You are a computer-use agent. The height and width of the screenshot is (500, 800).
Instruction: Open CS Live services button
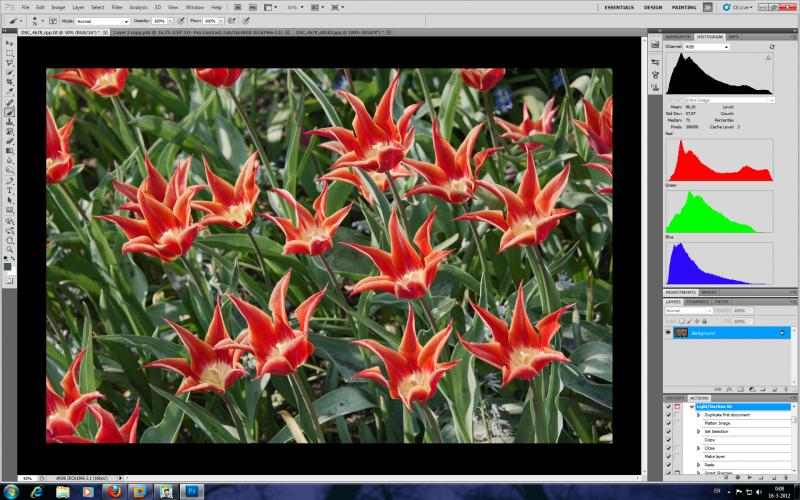tap(737, 7)
